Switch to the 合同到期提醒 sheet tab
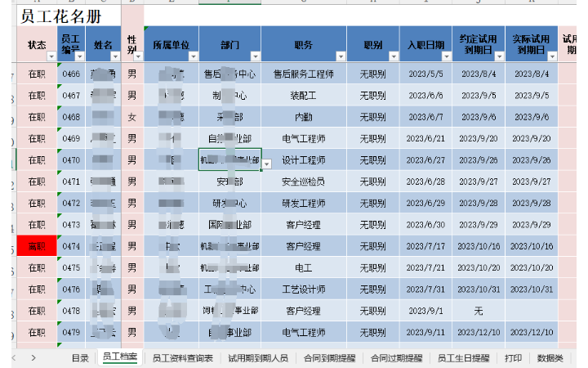The height and width of the screenshot is (368, 588). point(329,358)
